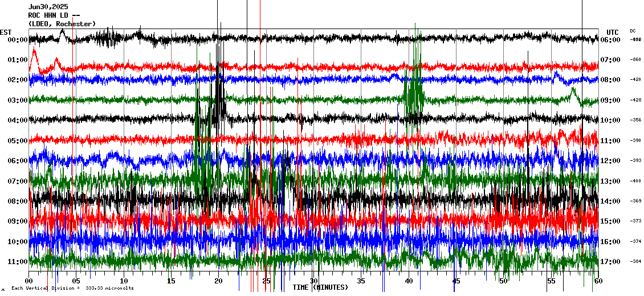Screen dimensions: 644x296
Task: Click the -860 DC offset value
Action: point(635,60)
